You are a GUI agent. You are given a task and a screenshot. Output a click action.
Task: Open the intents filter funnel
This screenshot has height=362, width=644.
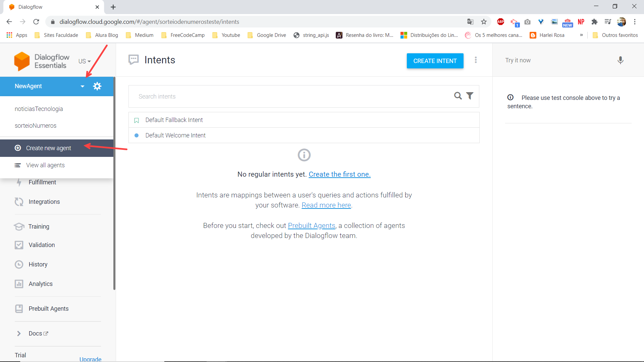(x=470, y=96)
